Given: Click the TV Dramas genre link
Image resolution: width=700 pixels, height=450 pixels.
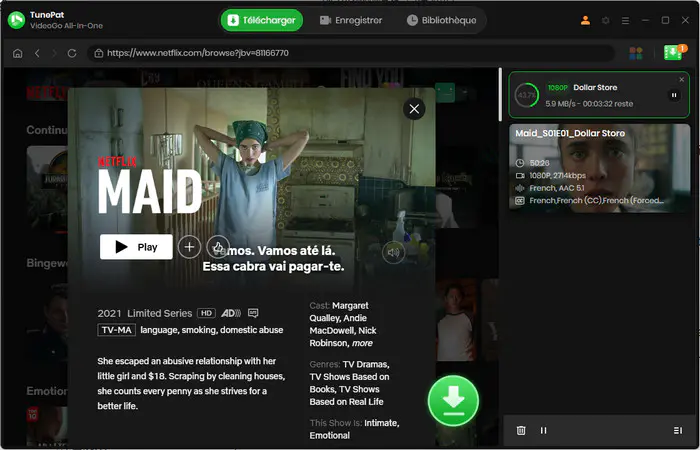Looking at the screenshot, I should tap(366, 364).
